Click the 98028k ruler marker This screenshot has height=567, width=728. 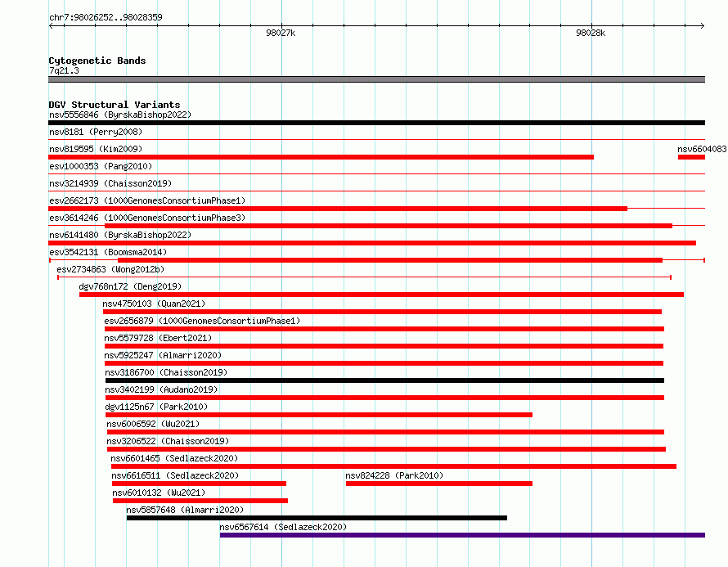point(591,33)
